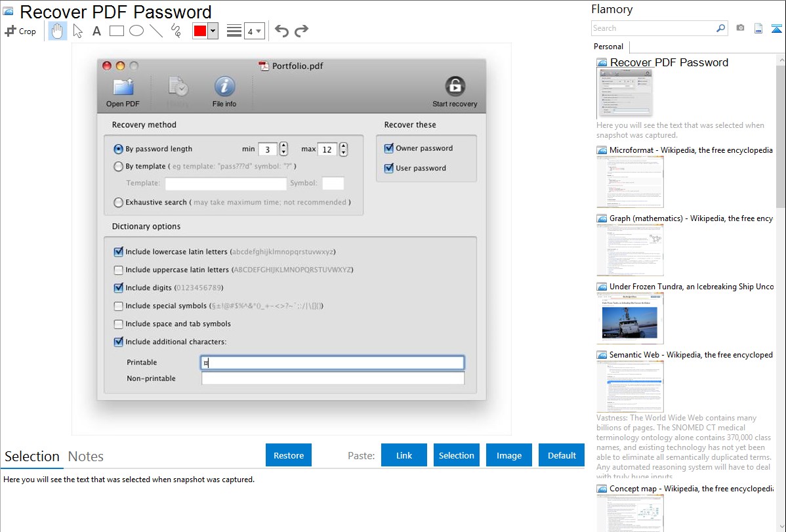786x532 pixels.
Task: Open the color picker dropdown arrow
Action: (x=213, y=31)
